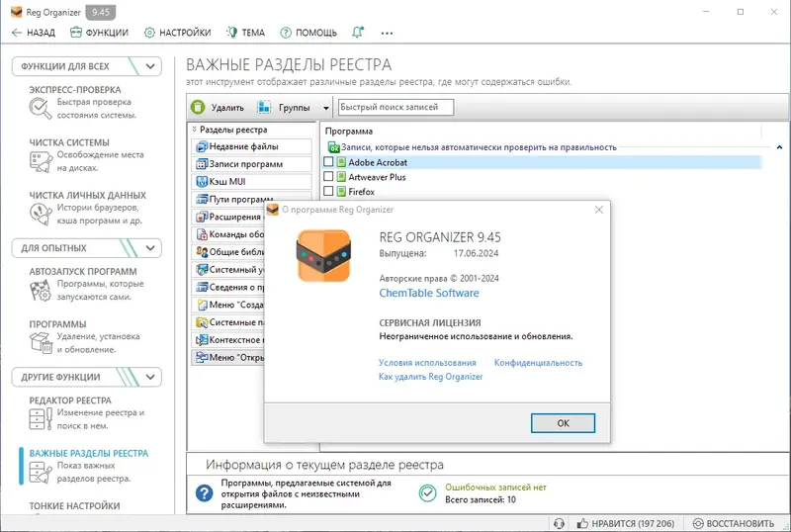Click the Удалить toolbar button
The width and height of the screenshot is (791, 532).
218,107
